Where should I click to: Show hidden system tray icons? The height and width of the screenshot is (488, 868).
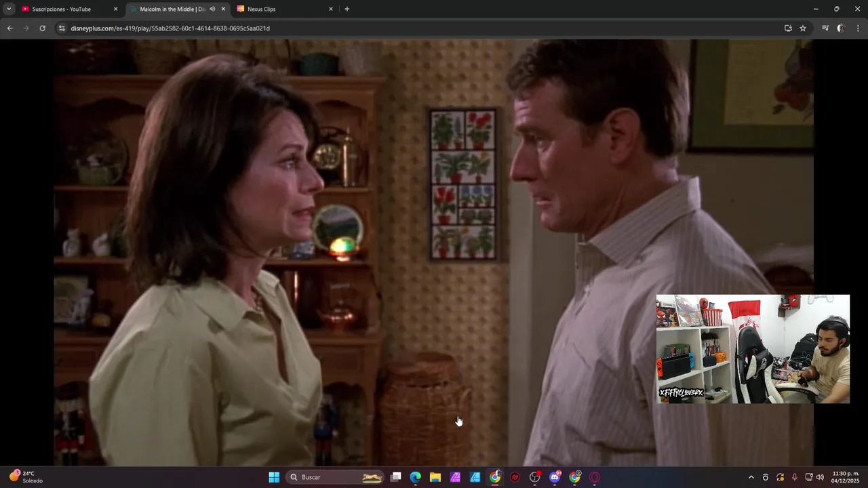point(751,477)
